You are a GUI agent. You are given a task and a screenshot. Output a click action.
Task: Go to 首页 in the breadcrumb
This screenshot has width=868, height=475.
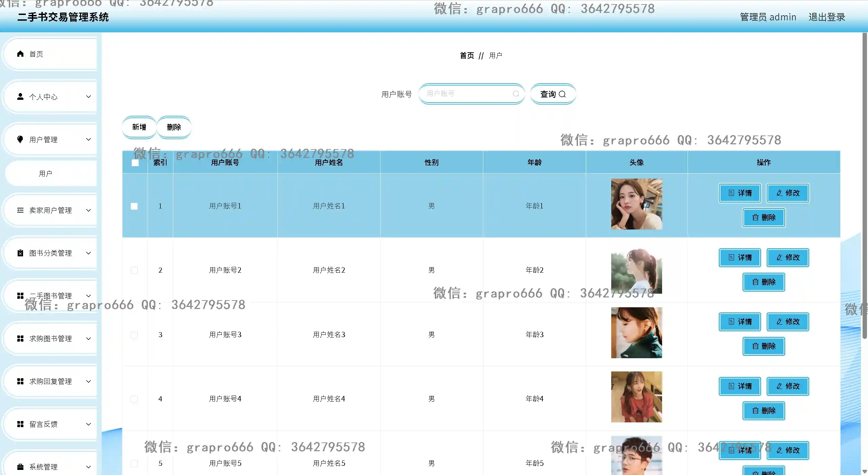(x=467, y=55)
